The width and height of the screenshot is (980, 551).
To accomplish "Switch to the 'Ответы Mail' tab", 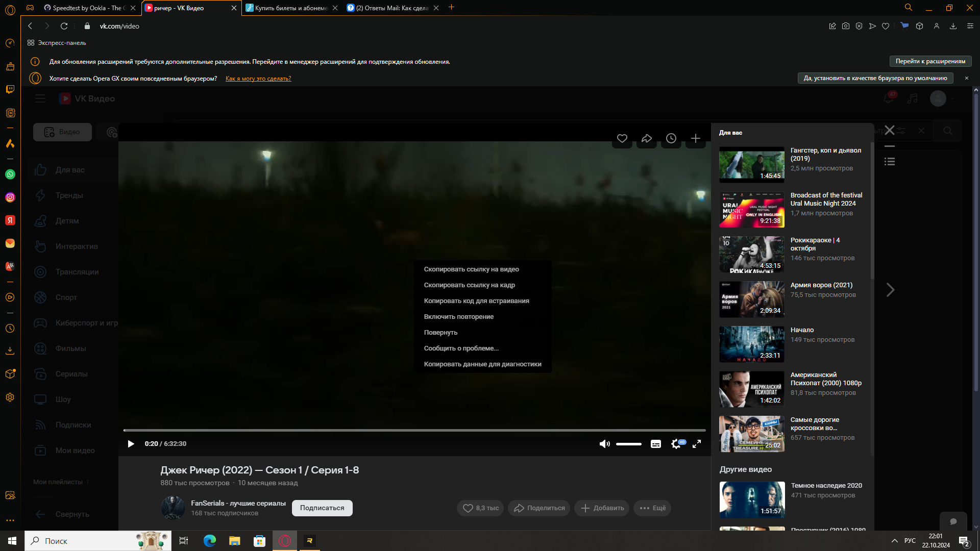I will tap(392, 8).
